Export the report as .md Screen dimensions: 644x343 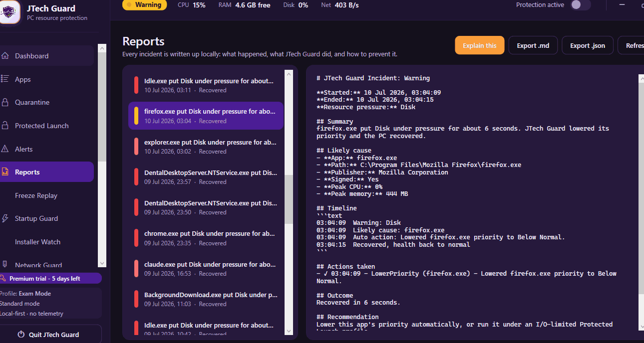[x=533, y=45]
